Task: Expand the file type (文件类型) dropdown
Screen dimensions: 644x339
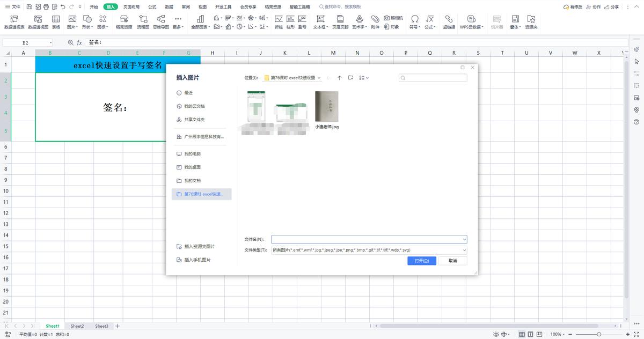Action: point(464,250)
